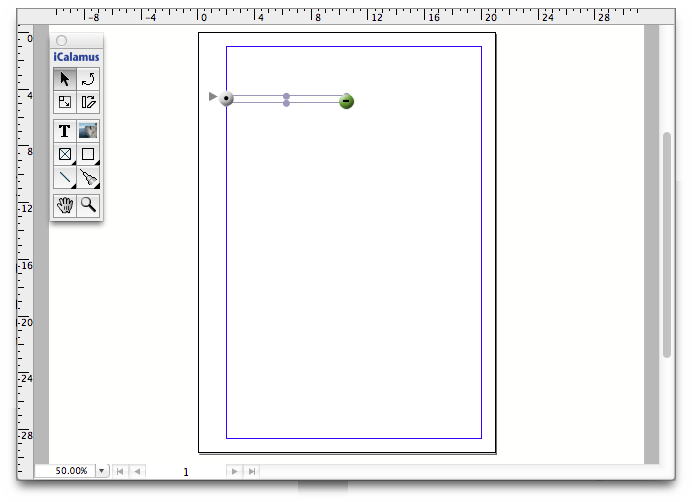
Task: Go to the next page
Action: tap(234, 471)
